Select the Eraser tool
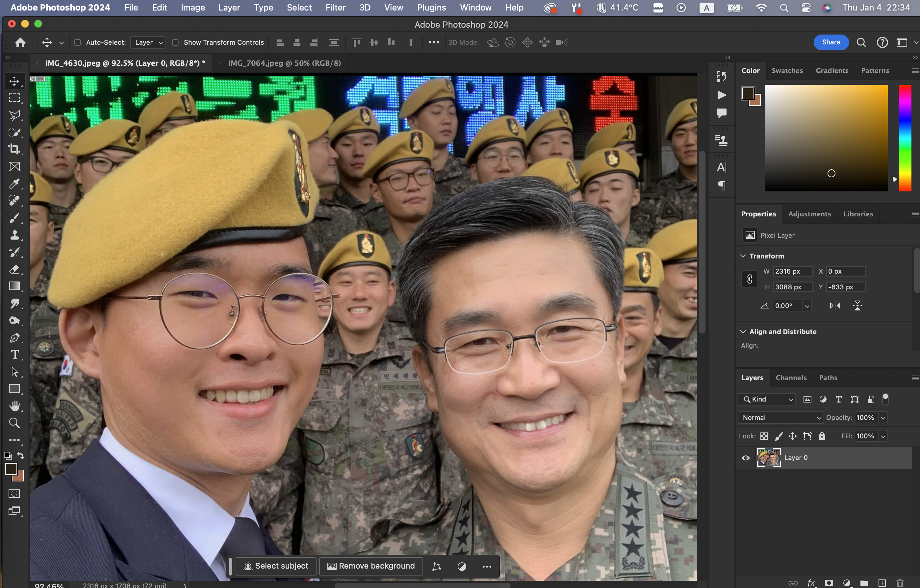 click(x=14, y=270)
